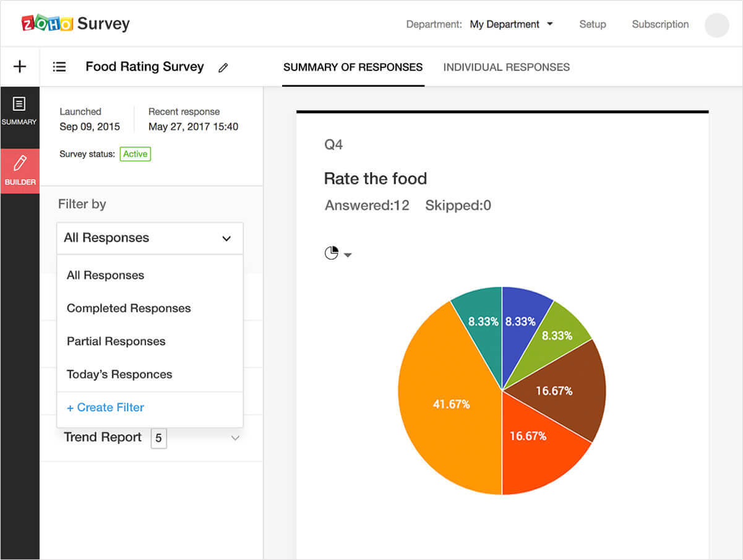This screenshot has width=743, height=560.
Task: Select the SUMMARY sidebar icon
Action: [x=20, y=111]
